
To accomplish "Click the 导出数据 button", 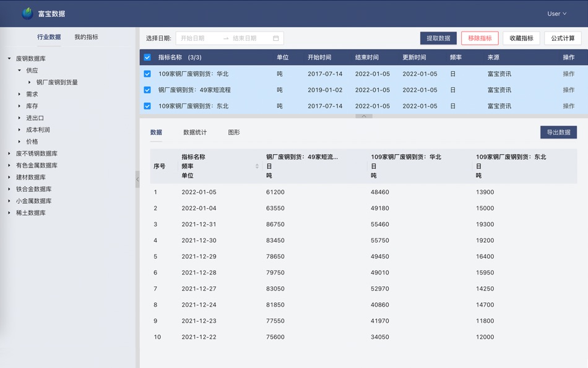I will coord(558,132).
